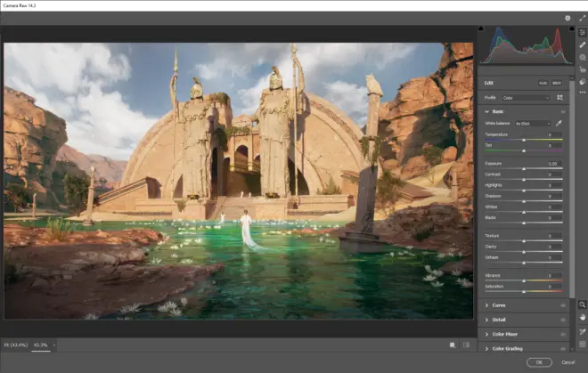Image resolution: width=588 pixels, height=373 pixels.
Task: Pick the White Balance eyedropper
Action: click(x=559, y=124)
